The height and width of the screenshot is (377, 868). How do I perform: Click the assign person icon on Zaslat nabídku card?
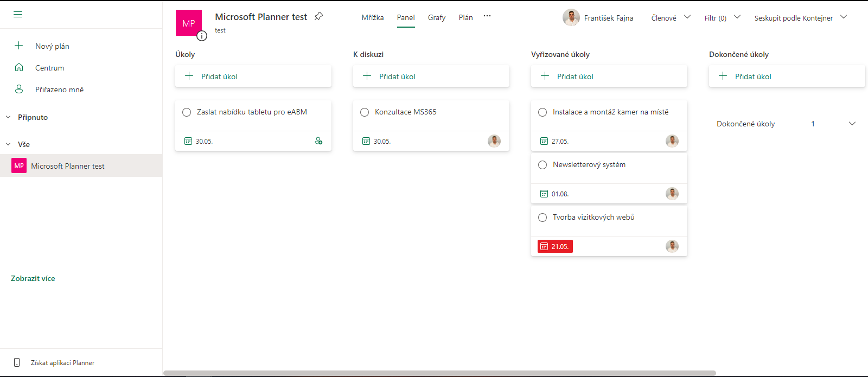[x=318, y=141]
